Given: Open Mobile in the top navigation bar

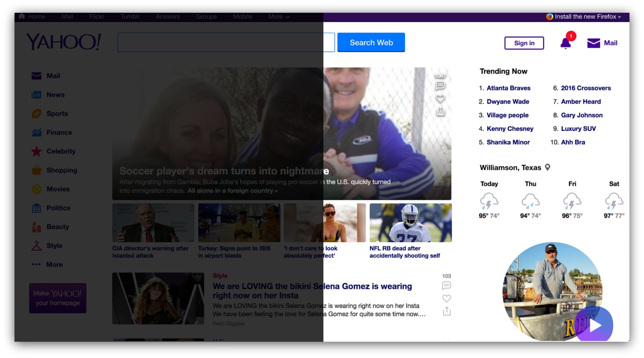Looking at the screenshot, I should 242,17.
